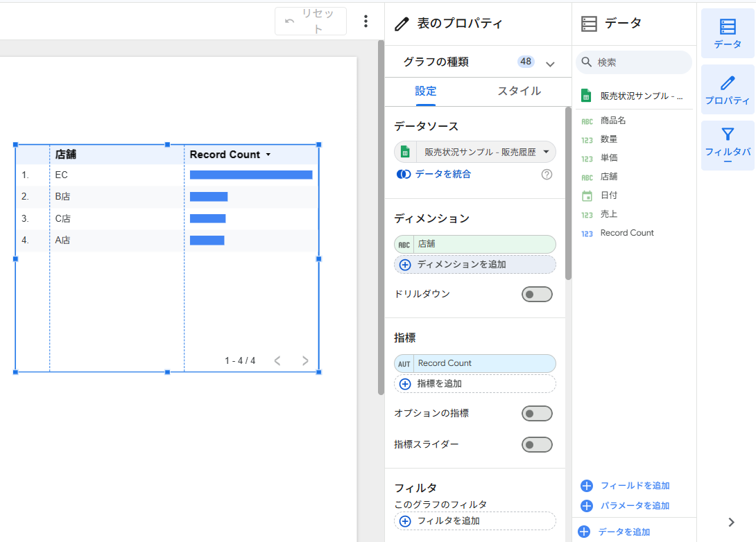Open the help question mark icon
756x542 pixels.
point(547,175)
